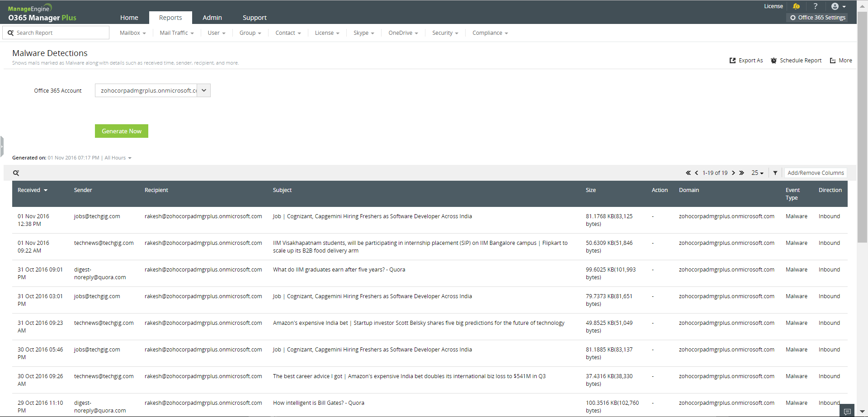Image resolution: width=868 pixels, height=417 pixels.
Task: Open the user account avatar menu
Action: click(x=838, y=6)
